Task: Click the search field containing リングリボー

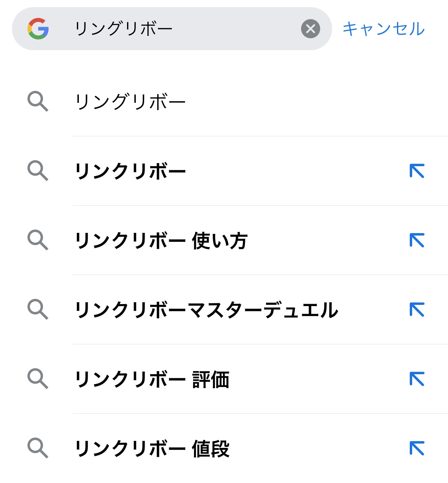Action: (179, 29)
